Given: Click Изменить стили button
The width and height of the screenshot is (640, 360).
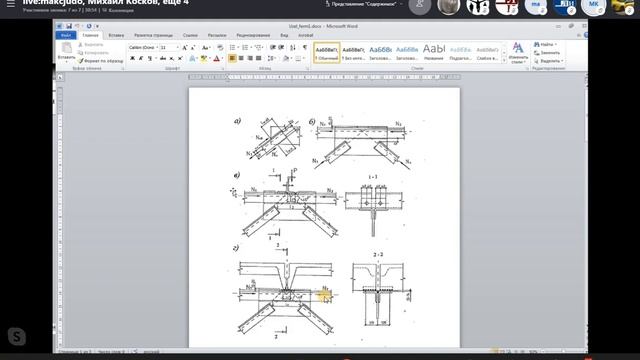Looking at the screenshot, I should coord(518,53).
